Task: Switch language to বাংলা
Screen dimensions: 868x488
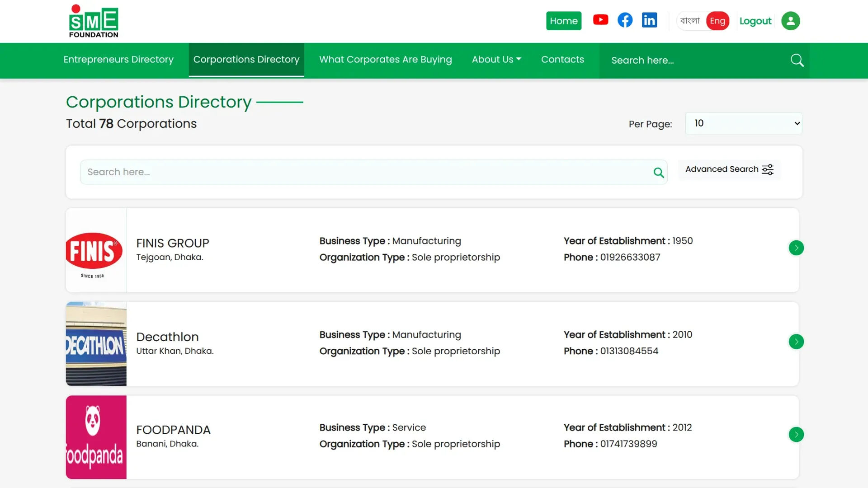Action: tap(690, 21)
